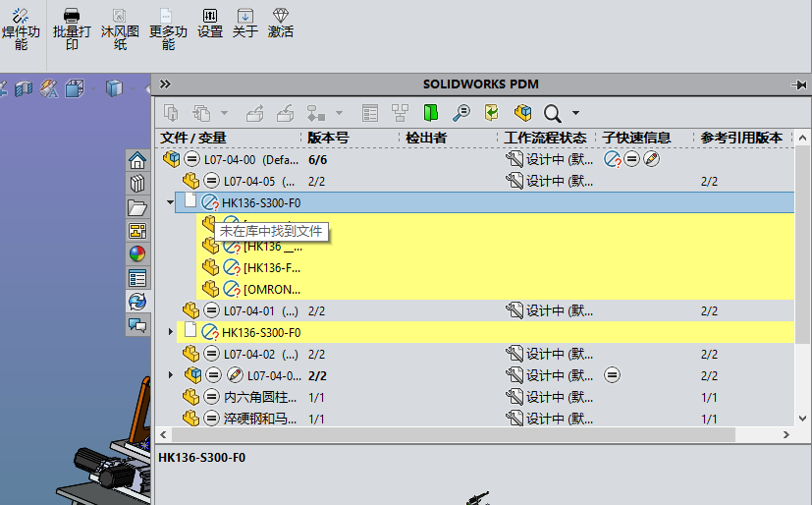Click PDM toolbar icon with flowchart nodes
This screenshot has width=812, height=505.
(x=316, y=113)
